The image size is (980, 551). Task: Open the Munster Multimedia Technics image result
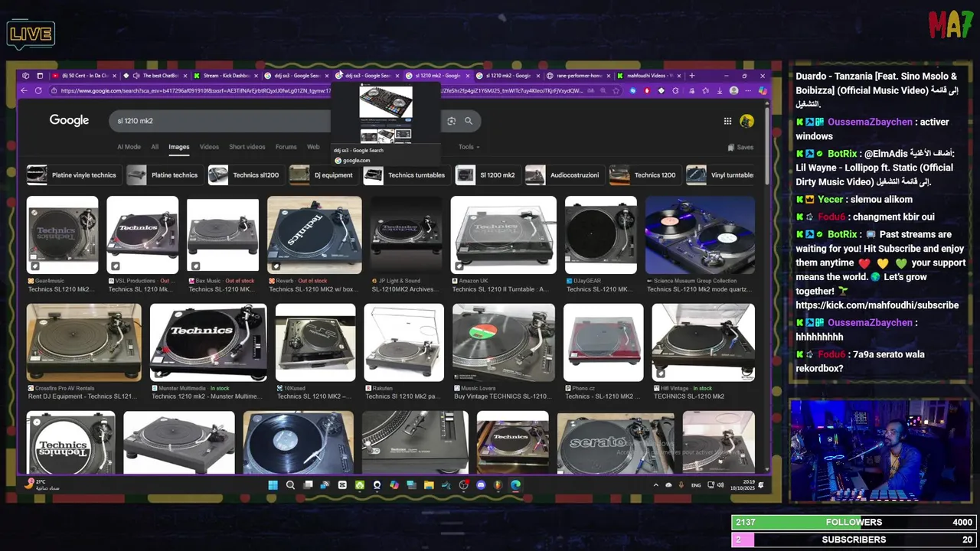(x=208, y=343)
